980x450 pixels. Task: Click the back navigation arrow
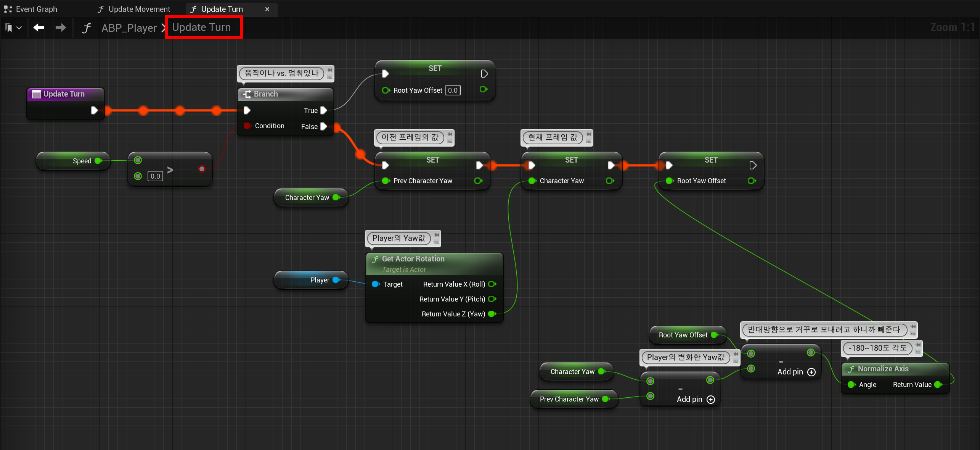(x=39, y=27)
